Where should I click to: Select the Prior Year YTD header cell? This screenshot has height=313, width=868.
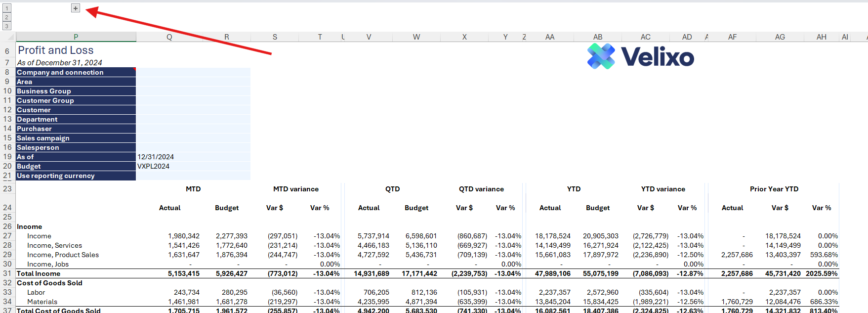tap(774, 189)
